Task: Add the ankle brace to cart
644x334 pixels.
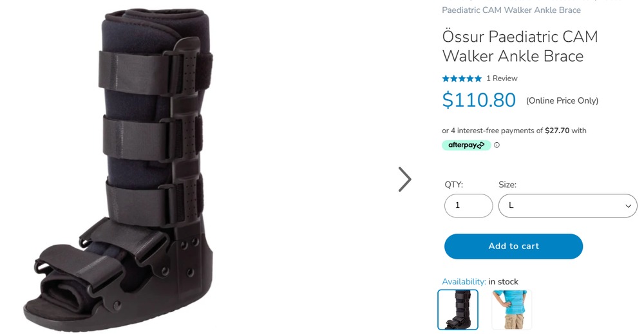Action: 513,246
